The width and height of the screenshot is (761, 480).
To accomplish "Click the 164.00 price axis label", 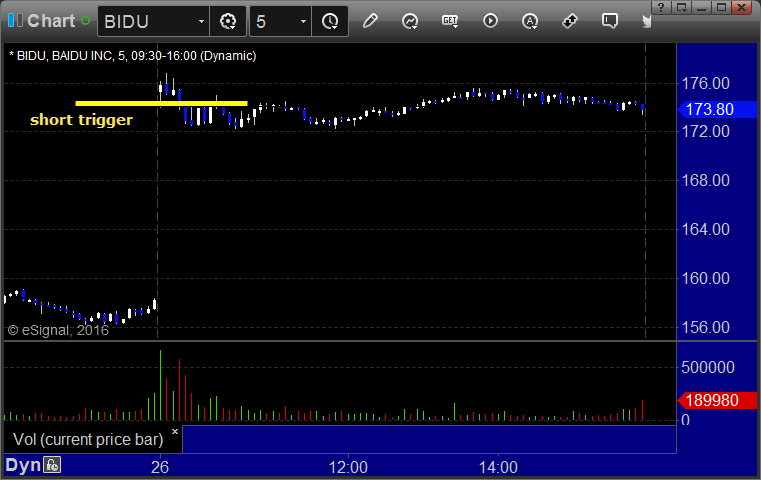I will click(705, 229).
